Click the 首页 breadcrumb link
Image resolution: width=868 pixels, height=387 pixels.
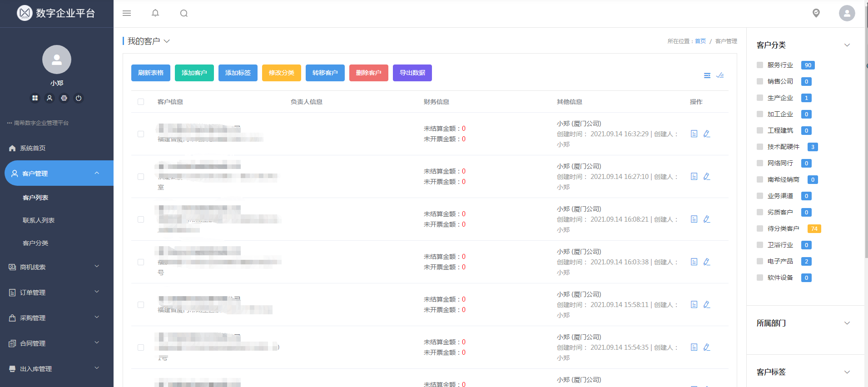700,41
